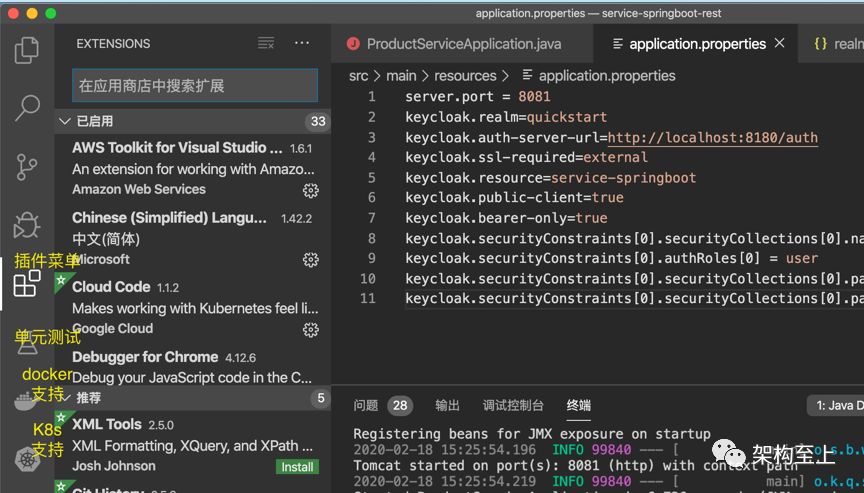Click line number 11 in the gutter
This screenshot has width=864, height=493.
[368, 298]
